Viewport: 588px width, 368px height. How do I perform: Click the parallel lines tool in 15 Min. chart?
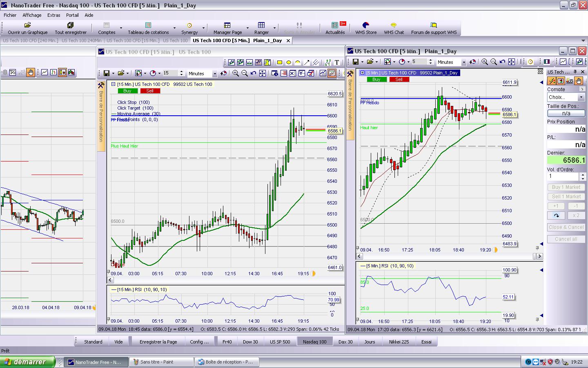(x=316, y=63)
